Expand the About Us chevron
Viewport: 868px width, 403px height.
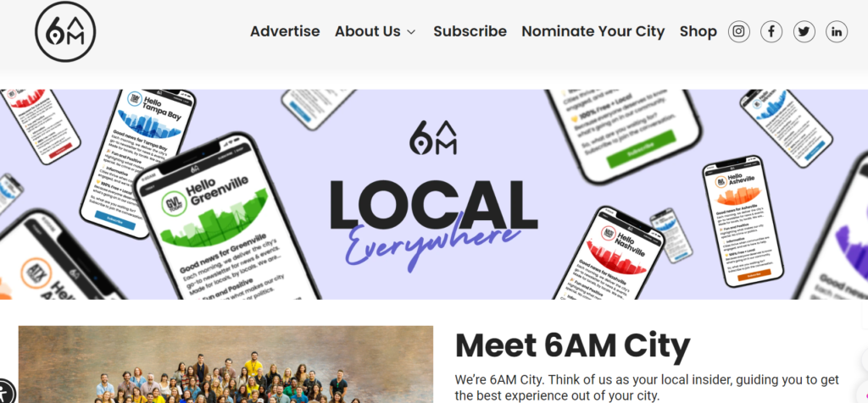click(x=411, y=32)
